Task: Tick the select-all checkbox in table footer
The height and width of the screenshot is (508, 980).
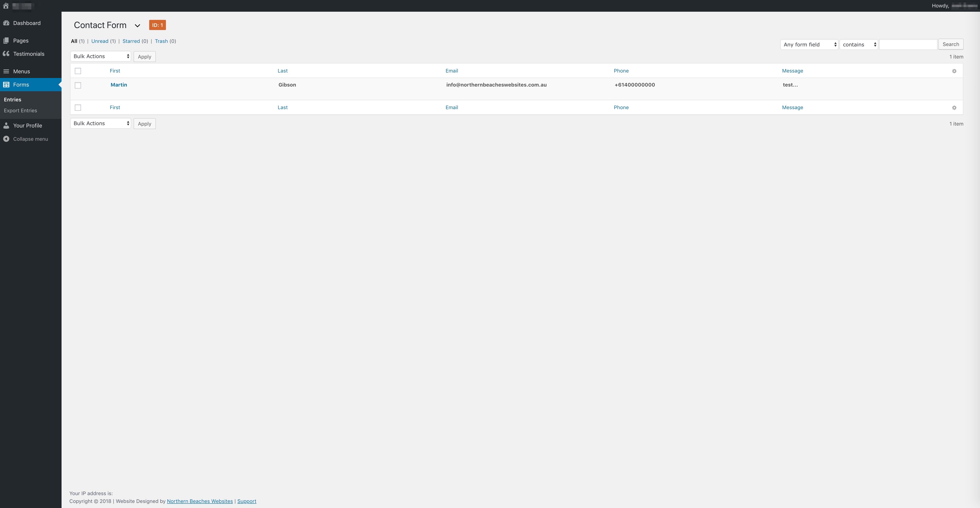Action: point(78,108)
